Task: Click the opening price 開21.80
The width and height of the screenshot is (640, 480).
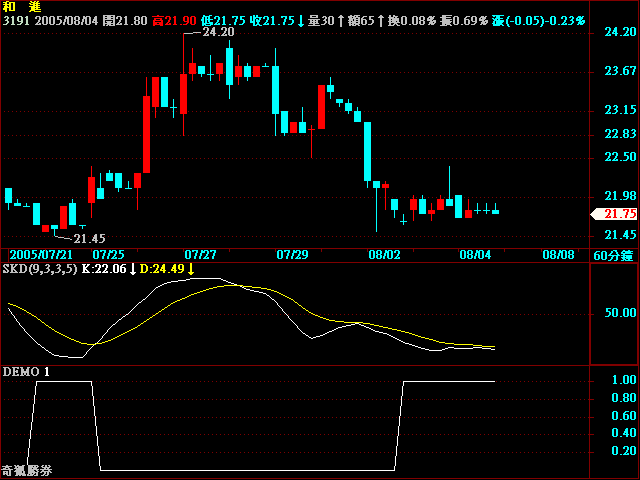Action: point(125,21)
